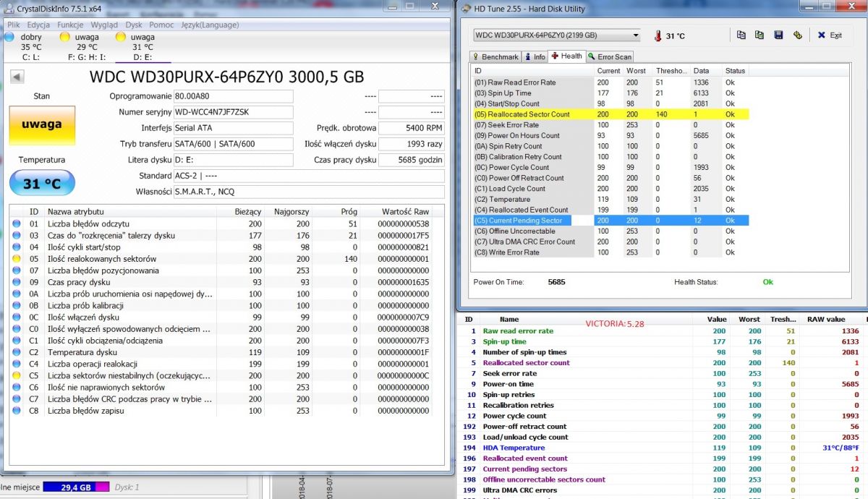Select row 'Liczba operacji realokacji'

click(222, 364)
